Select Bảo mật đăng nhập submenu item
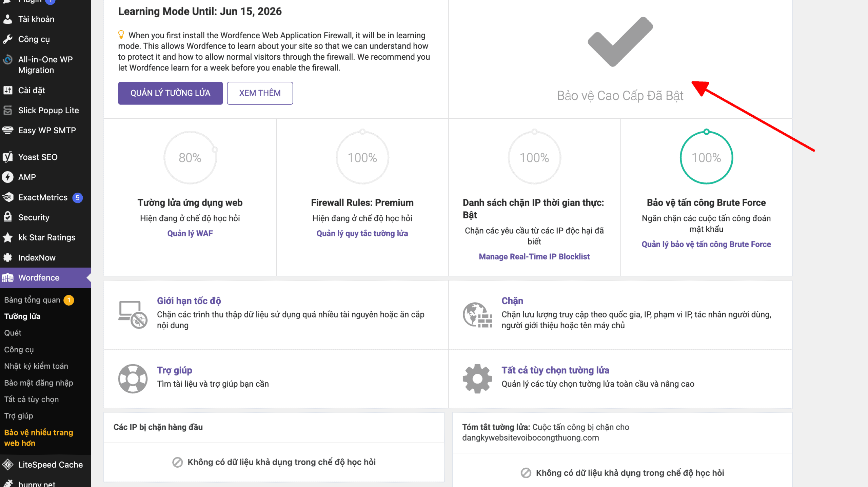 38,383
